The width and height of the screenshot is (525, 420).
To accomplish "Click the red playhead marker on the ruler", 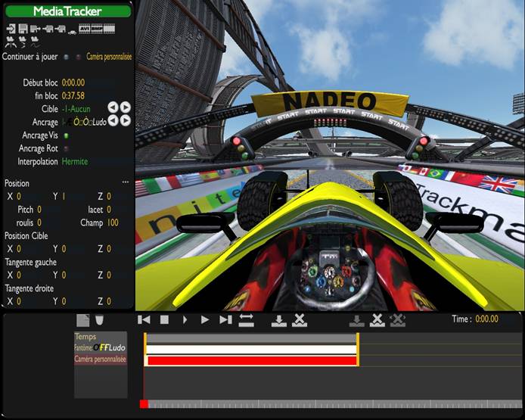I will 144,404.
